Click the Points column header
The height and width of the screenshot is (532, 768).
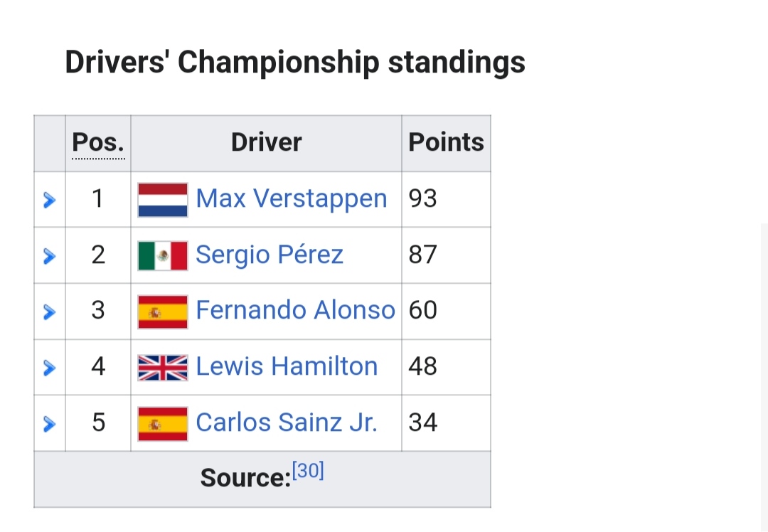446,143
